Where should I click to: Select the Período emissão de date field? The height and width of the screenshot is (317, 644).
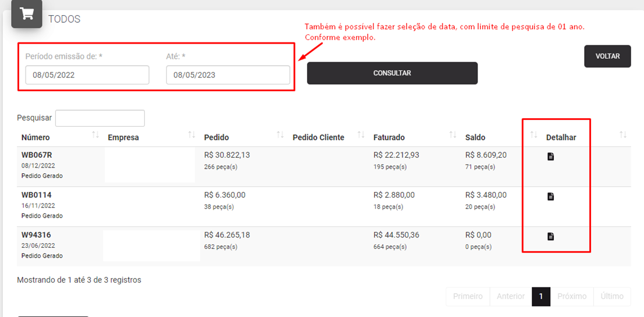coord(87,75)
